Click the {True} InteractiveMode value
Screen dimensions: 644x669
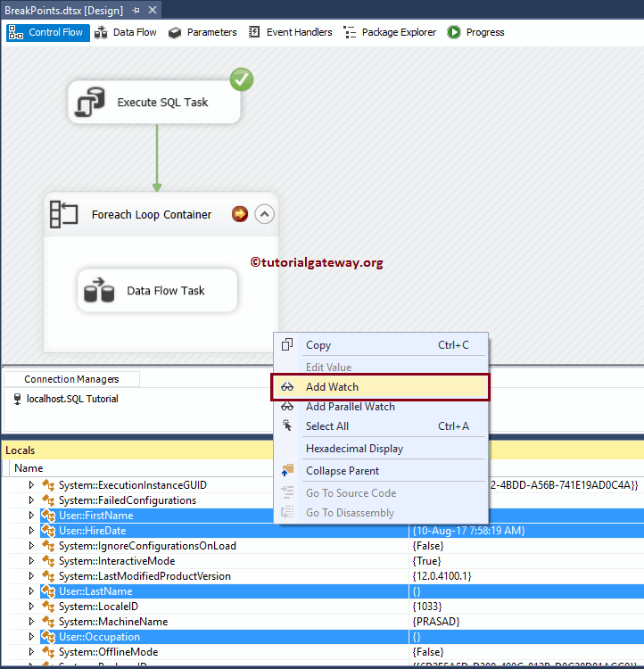point(426,561)
